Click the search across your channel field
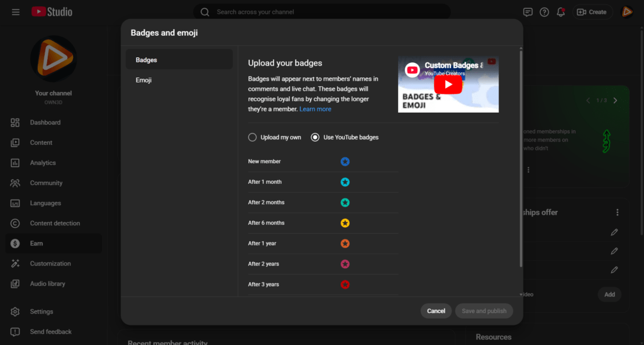The height and width of the screenshot is (345, 644). coord(327,12)
